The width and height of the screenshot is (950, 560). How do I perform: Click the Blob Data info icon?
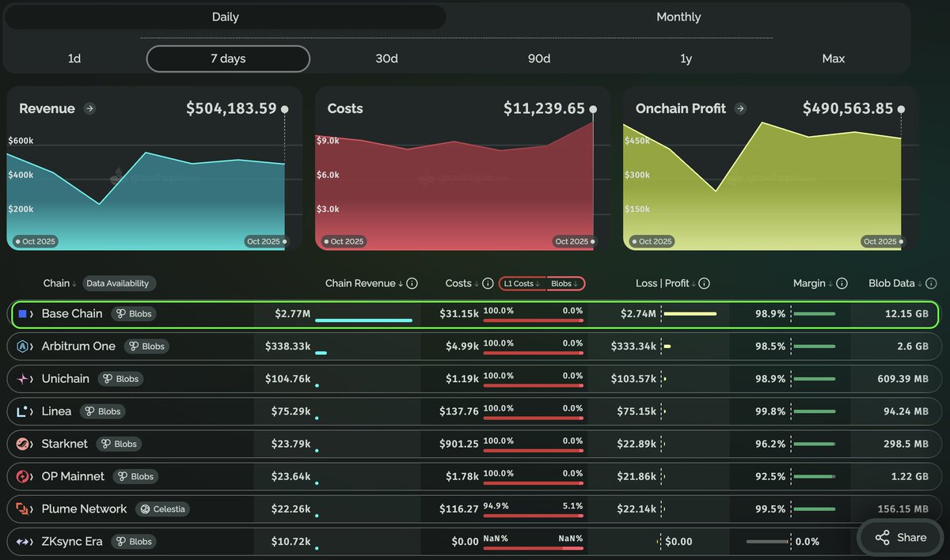click(931, 283)
